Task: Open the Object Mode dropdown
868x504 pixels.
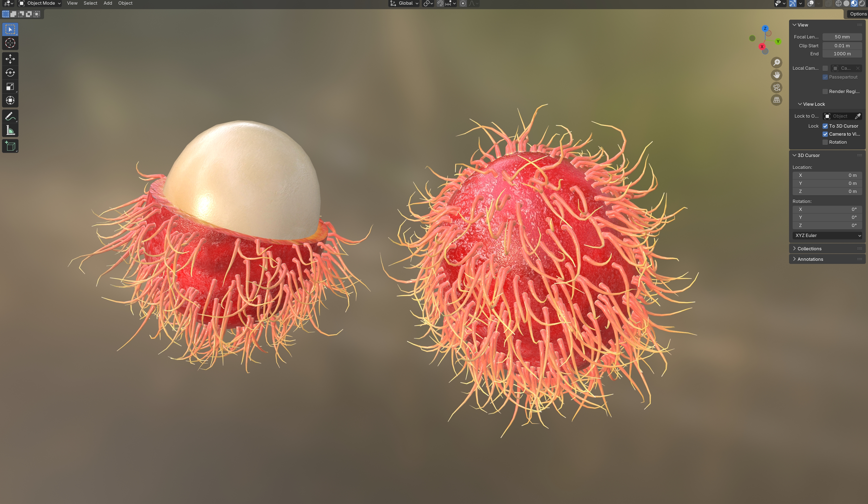Action: point(40,3)
